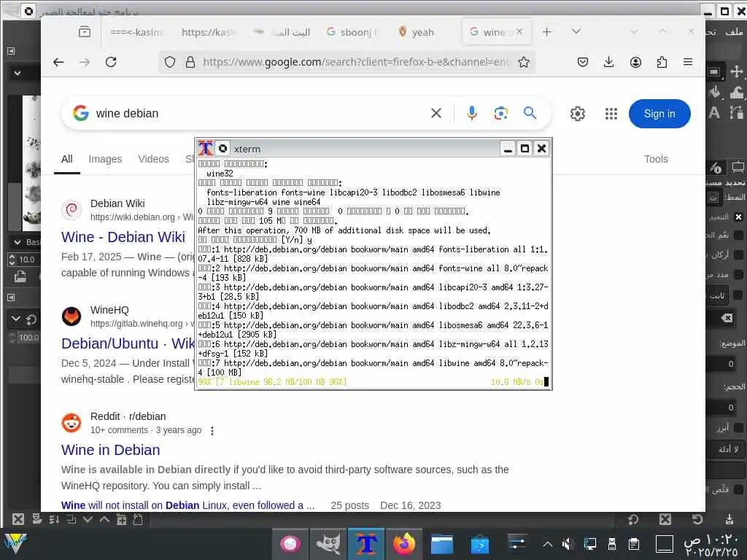Click GIMP's delete tool preset icon
This screenshot has width=747, height=560.
point(665,519)
